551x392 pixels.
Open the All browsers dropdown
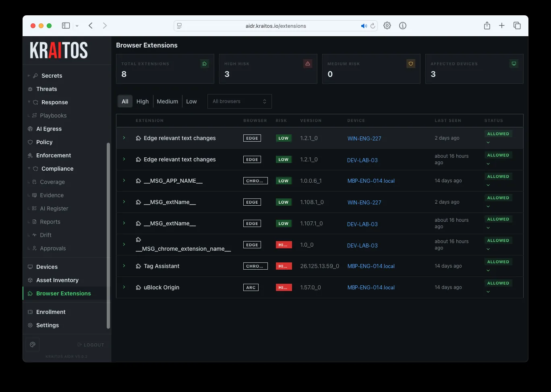[239, 101]
